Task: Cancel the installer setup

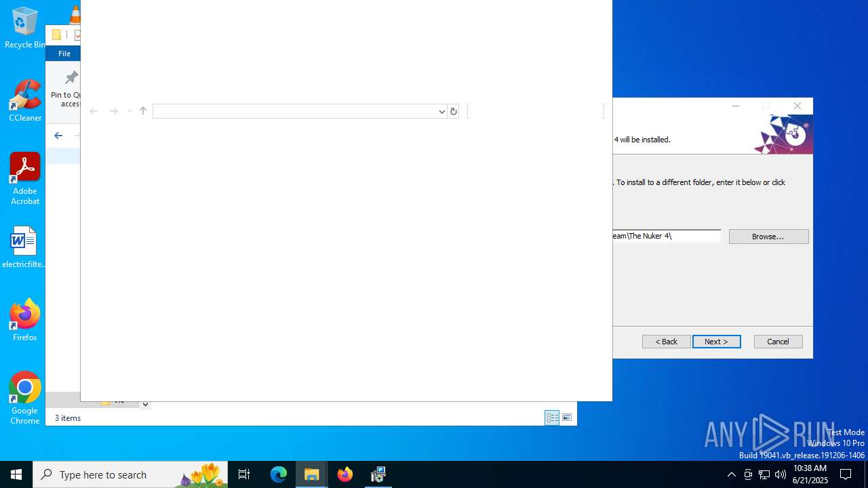Action: click(x=778, y=342)
